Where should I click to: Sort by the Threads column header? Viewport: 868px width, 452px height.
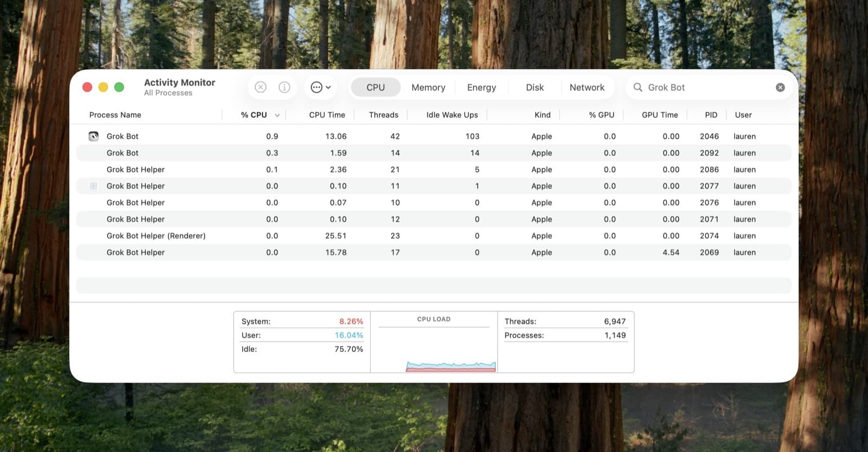[x=384, y=115]
